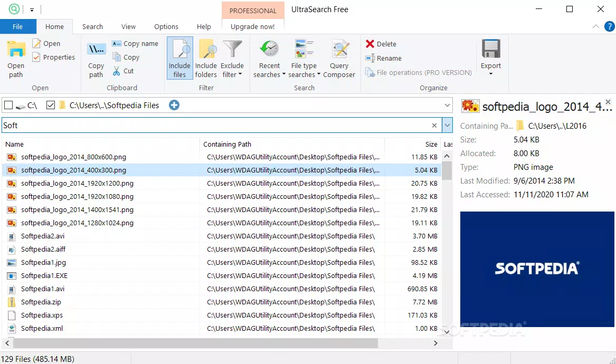Screen dimensions: 616x364
Task: Switch to the View tab
Action: [x=128, y=27]
